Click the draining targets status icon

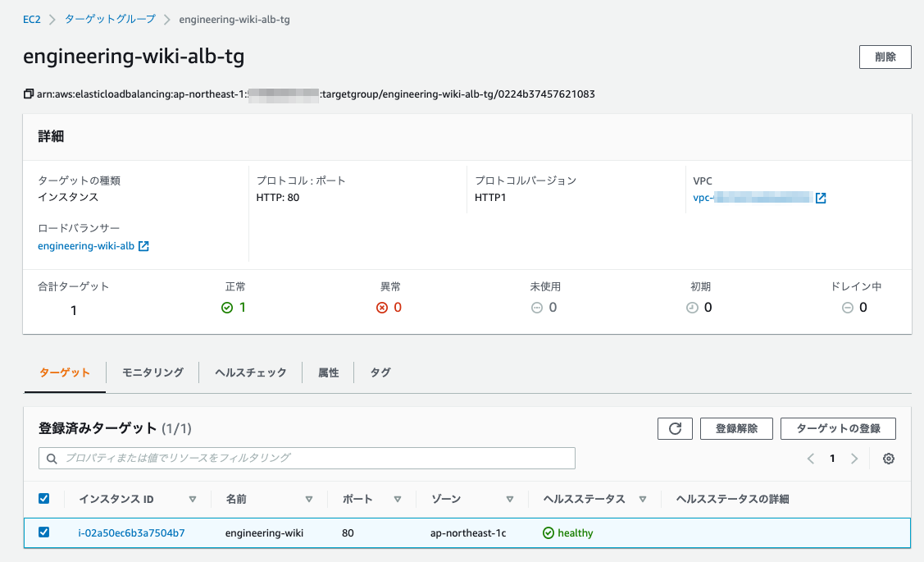coord(848,307)
